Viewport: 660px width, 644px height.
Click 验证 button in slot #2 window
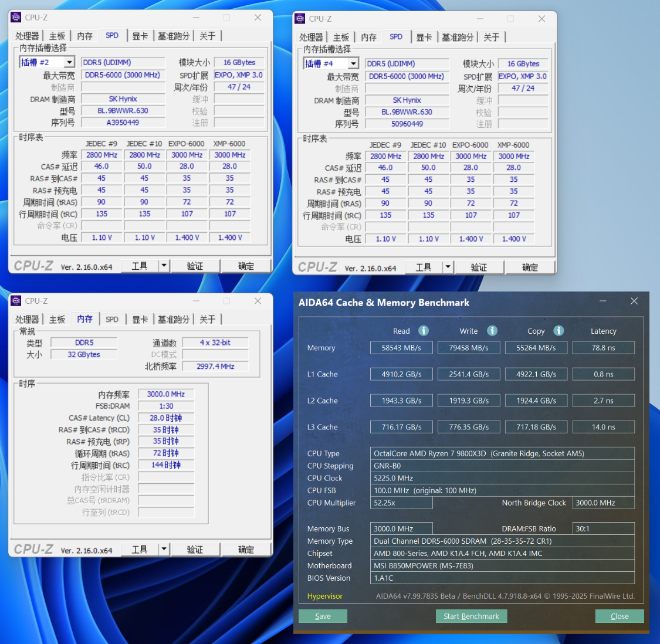(195, 266)
